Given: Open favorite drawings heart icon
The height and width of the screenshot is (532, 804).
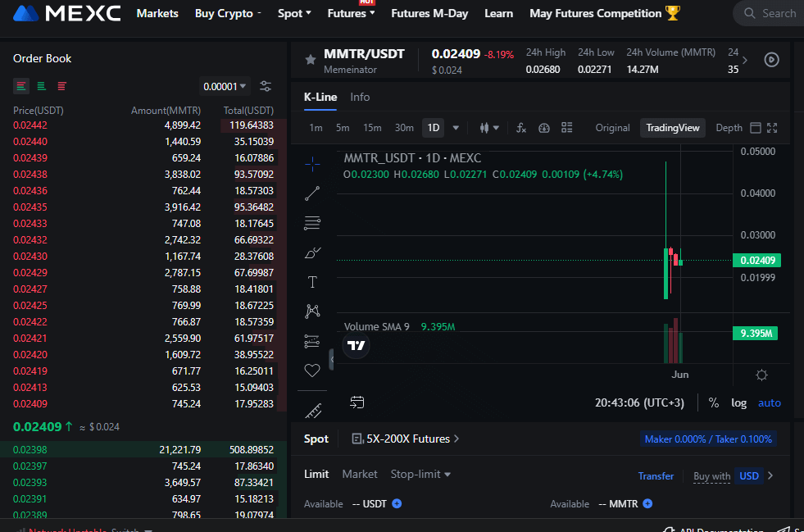Looking at the screenshot, I should pos(312,370).
